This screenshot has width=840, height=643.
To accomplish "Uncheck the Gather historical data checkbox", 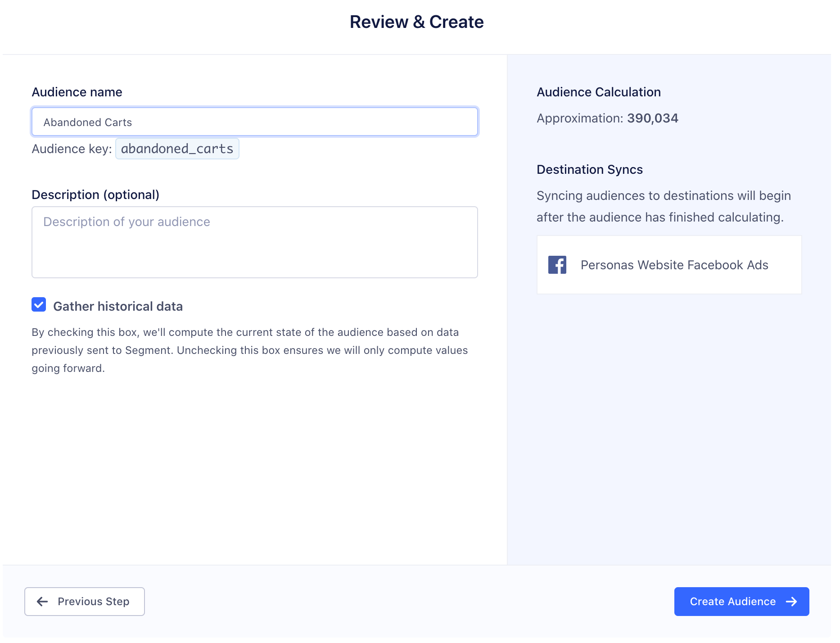I will [x=39, y=305].
